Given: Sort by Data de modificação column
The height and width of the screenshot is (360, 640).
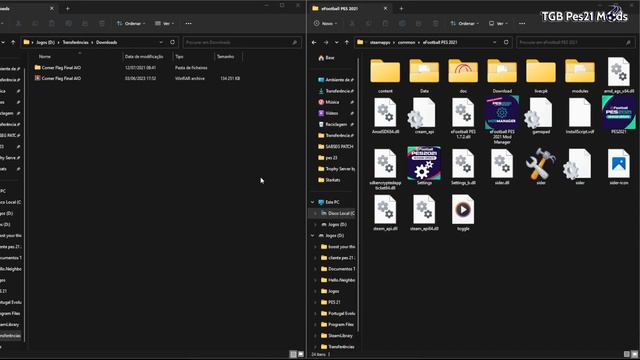Looking at the screenshot, I should (x=144, y=57).
